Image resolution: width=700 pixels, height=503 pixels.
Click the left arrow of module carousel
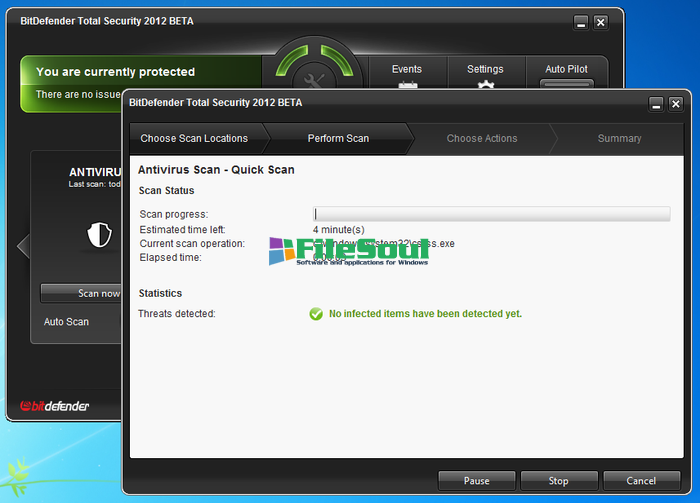pos(23,246)
